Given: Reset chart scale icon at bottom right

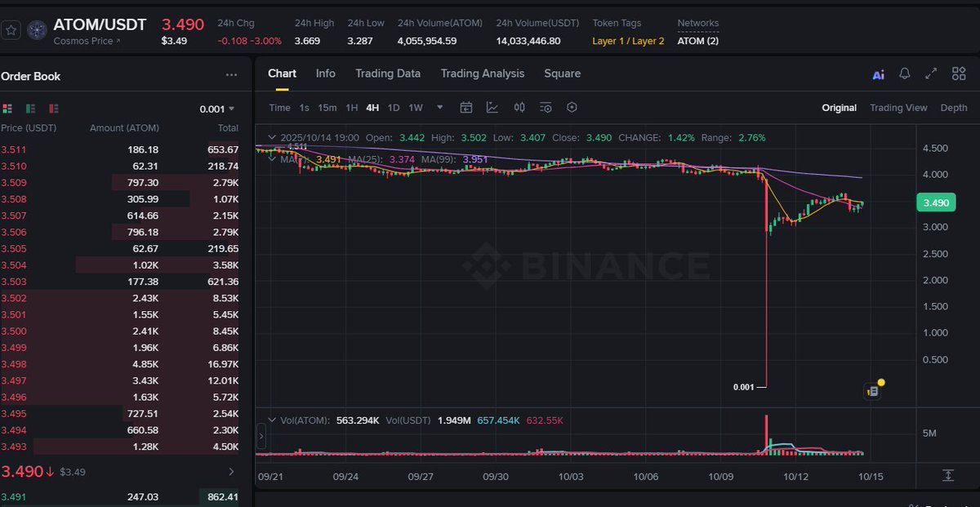Looking at the screenshot, I should [x=948, y=475].
